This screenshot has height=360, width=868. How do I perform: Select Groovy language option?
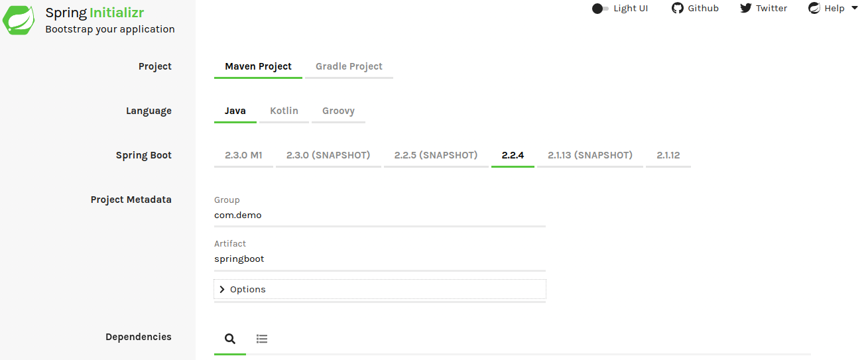coord(338,111)
